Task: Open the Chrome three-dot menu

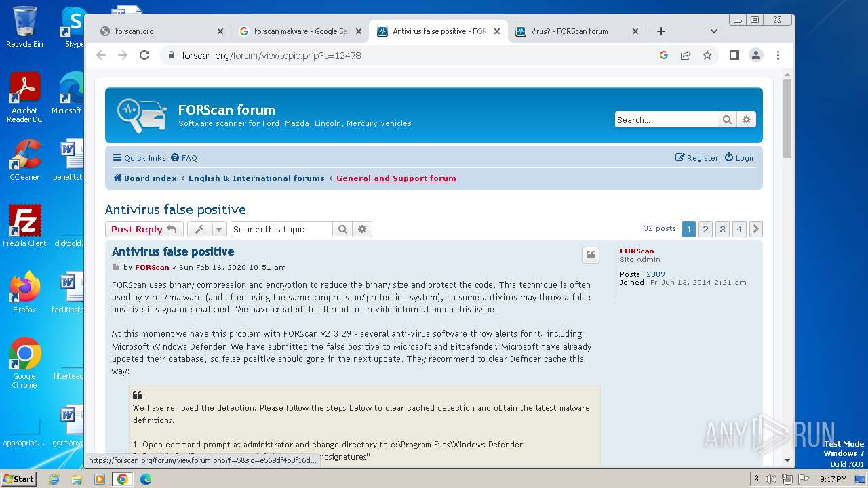Action: tap(778, 55)
